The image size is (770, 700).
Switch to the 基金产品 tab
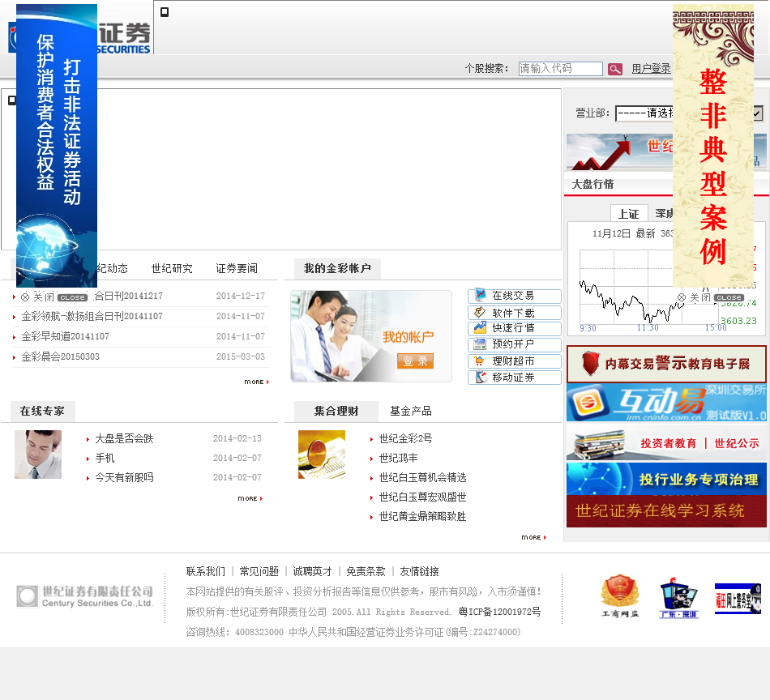coord(411,412)
